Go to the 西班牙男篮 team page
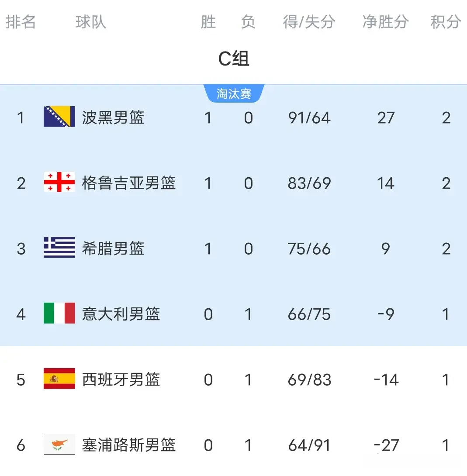The height and width of the screenshot is (476, 467). (x=121, y=379)
